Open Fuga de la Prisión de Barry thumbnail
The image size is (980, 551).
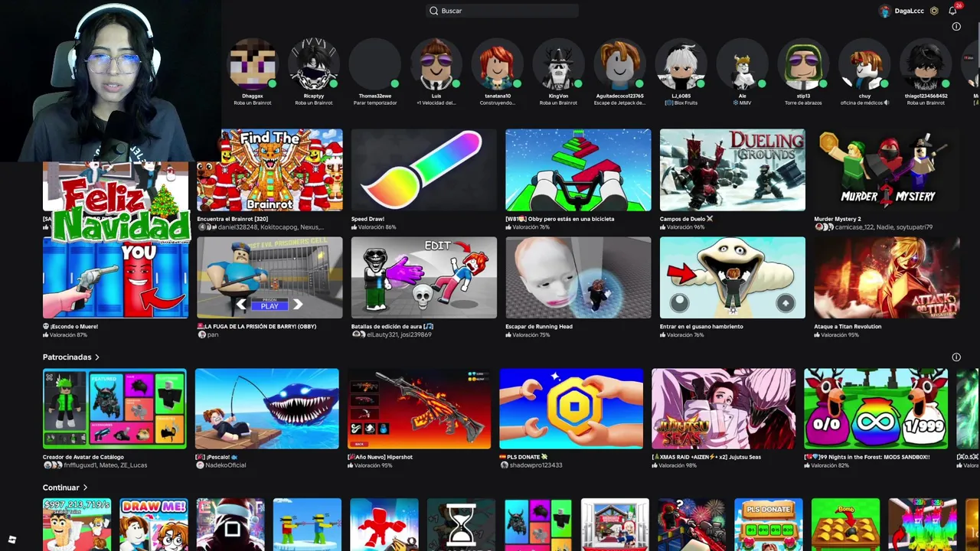coord(269,278)
